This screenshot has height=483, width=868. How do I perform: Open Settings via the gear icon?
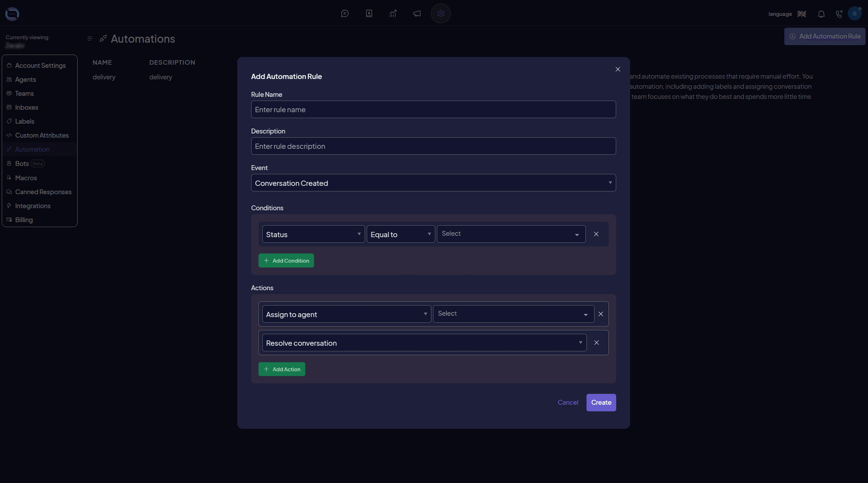pyautogui.click(x=441, y=14)
